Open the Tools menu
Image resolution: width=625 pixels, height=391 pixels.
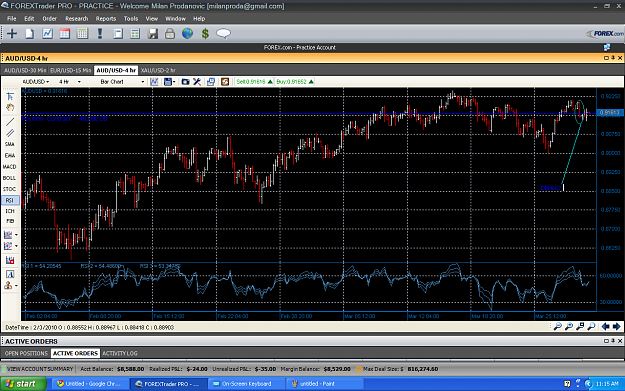coord(131,19)
